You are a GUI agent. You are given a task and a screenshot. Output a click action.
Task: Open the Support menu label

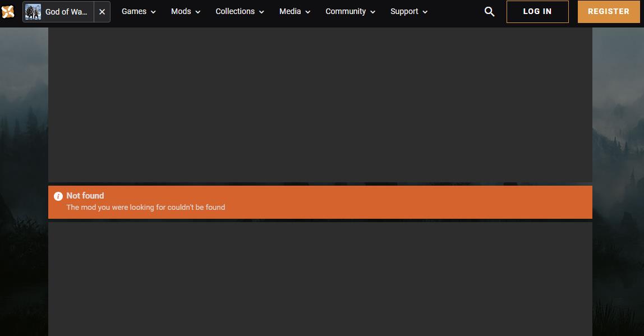click(x=404, y=12)
